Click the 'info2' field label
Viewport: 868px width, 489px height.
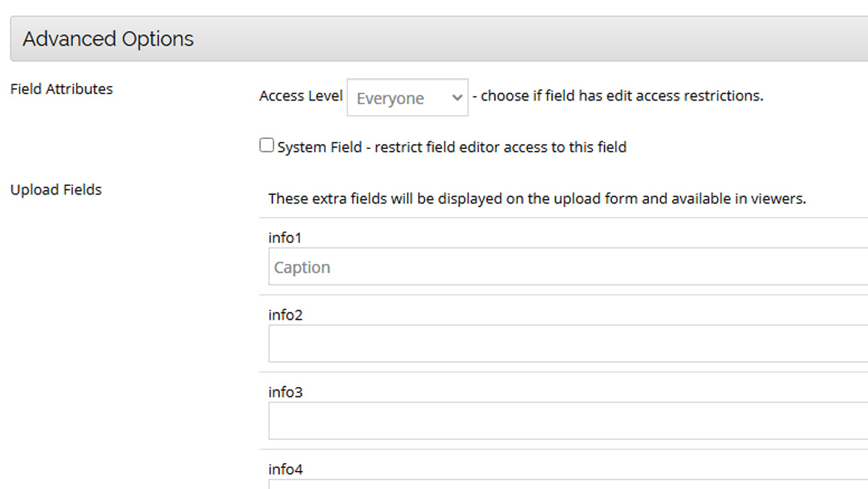(285, 315)
